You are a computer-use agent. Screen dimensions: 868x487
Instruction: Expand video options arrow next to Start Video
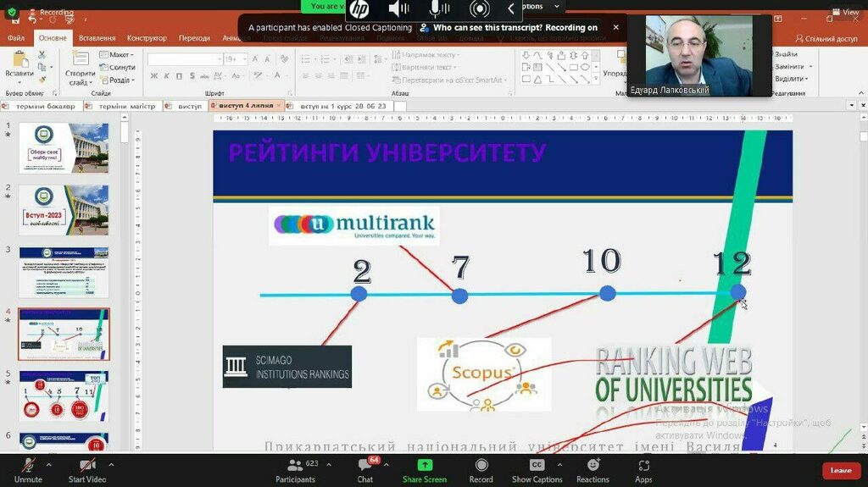tap(111, 464)
